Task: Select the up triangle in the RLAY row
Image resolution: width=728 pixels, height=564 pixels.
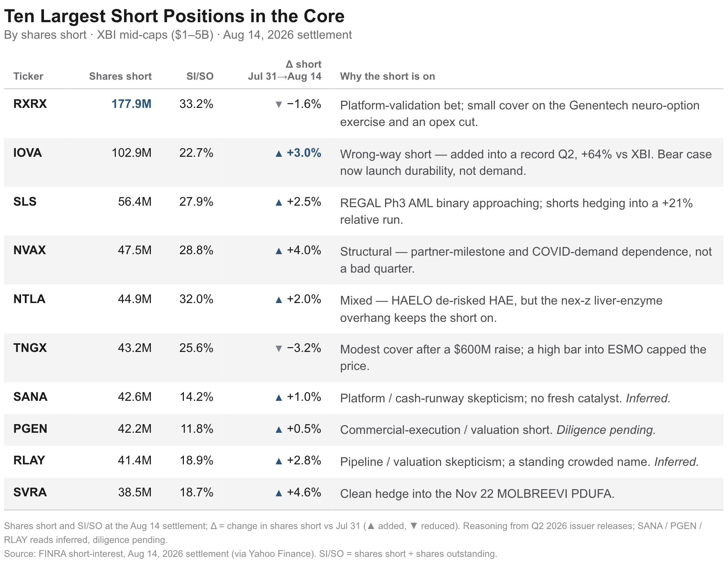Action: click(279, 461)
